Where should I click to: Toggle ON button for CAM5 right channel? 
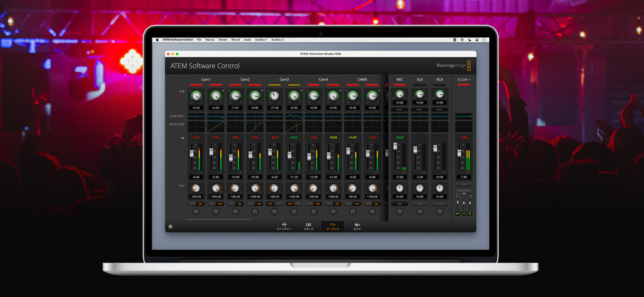(376, 204)
